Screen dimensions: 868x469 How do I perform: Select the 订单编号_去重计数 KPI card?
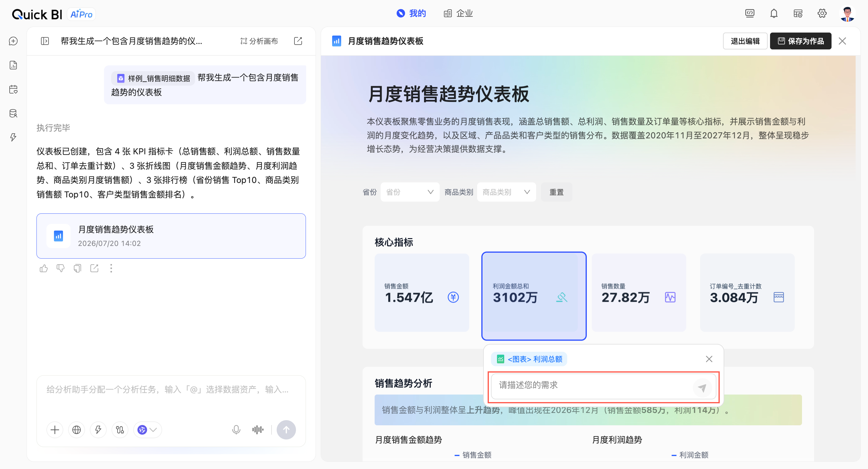click(x=747, y=292)
